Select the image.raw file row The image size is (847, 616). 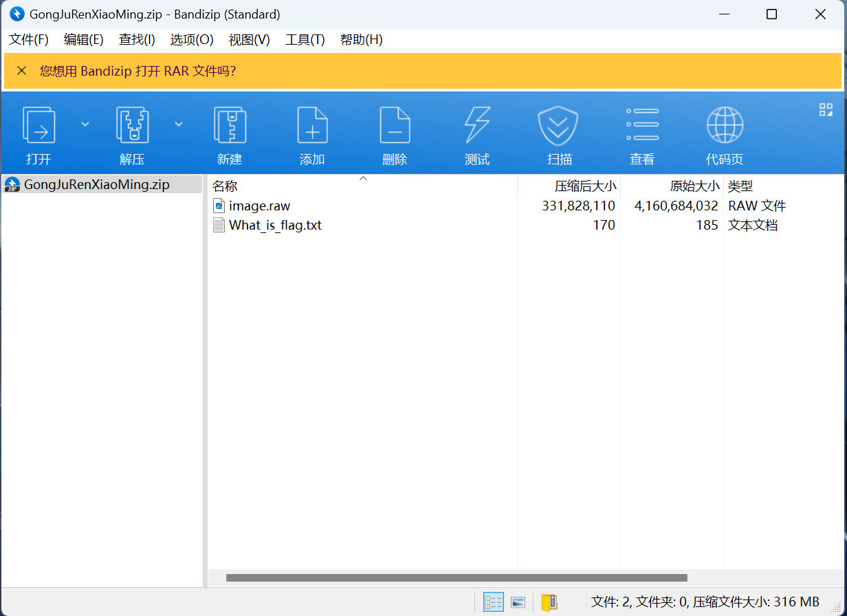coord(527,206)
